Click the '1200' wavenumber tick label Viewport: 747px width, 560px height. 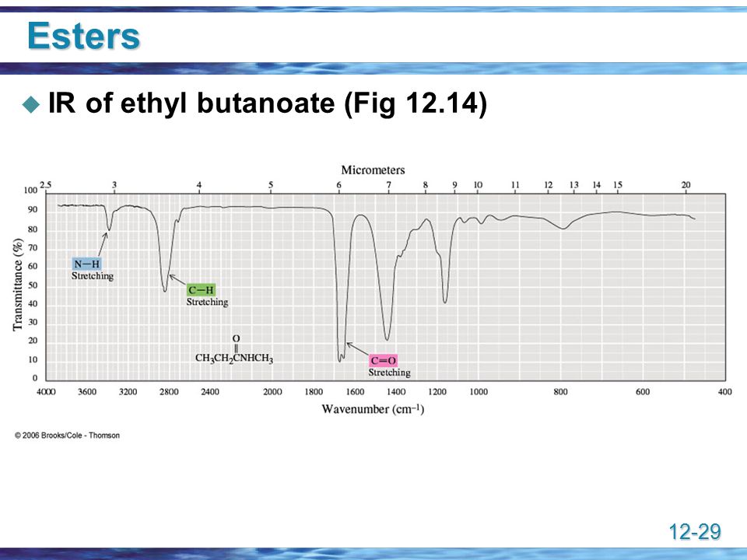437,392
